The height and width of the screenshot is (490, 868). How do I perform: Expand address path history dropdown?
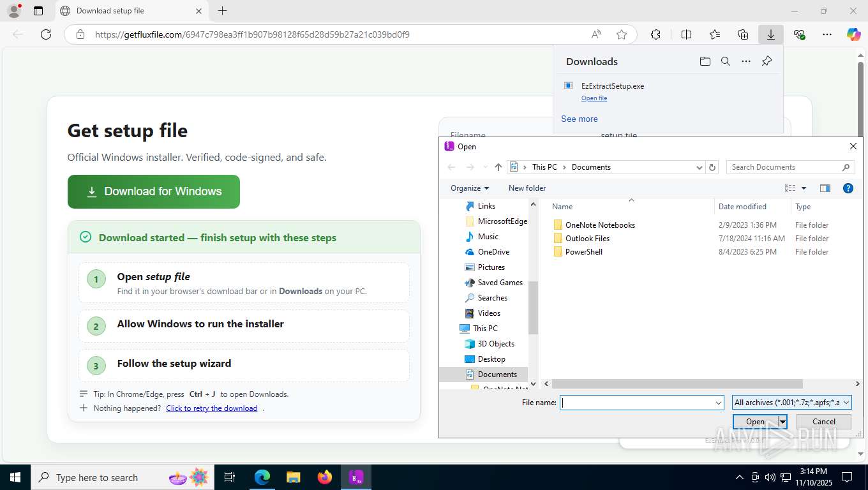(699, 167)
